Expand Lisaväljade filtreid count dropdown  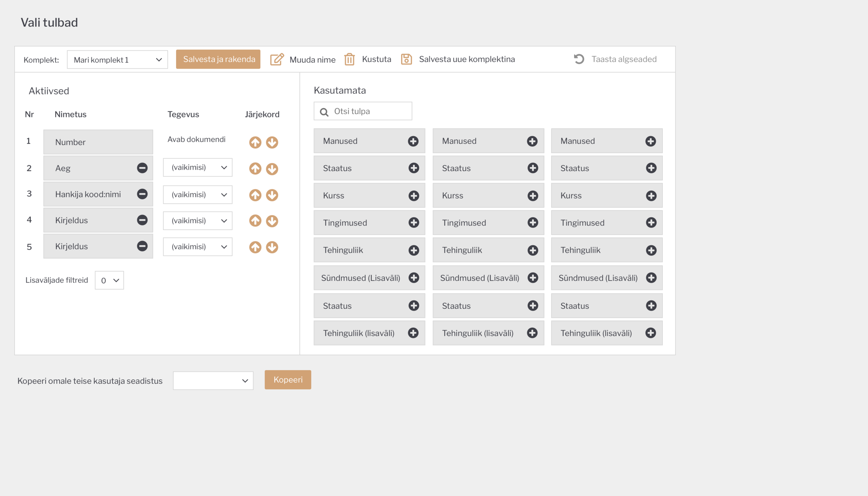(x=109, y=280)
